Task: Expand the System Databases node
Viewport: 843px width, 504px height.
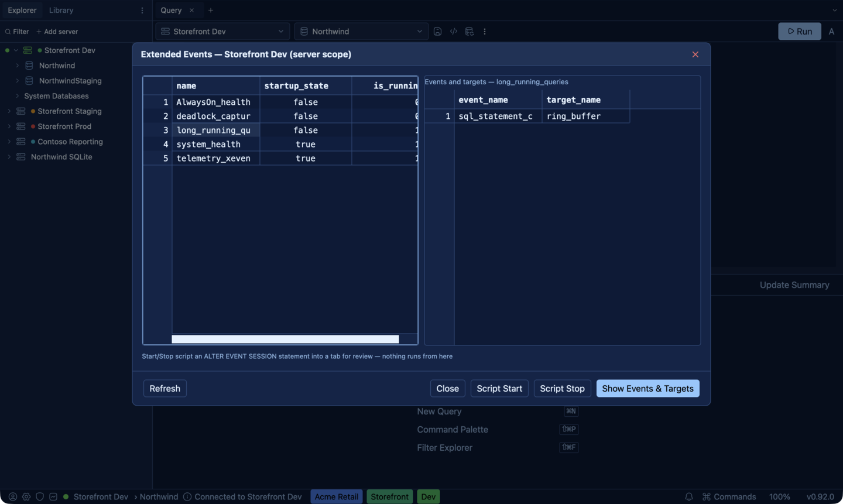Action: coord(17,96)
